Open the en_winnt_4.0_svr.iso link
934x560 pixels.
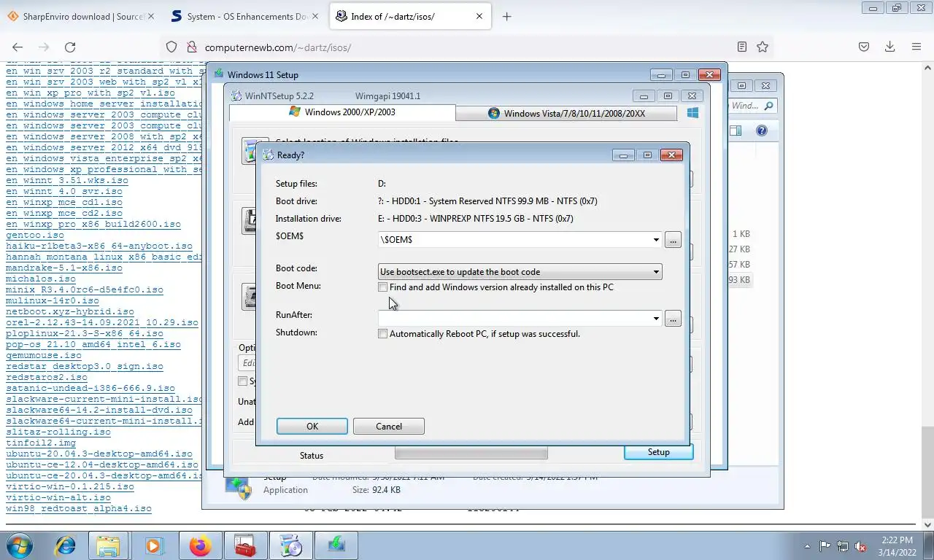(x=64, y=191)
